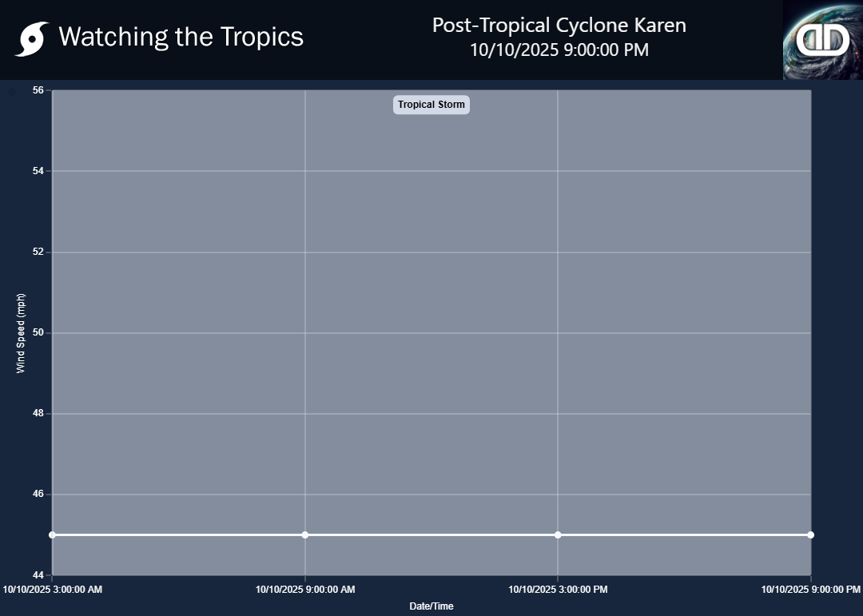Click the 48 value on the y-axis
The height and width of the screenshot is (616, 863).
[38, 414]
